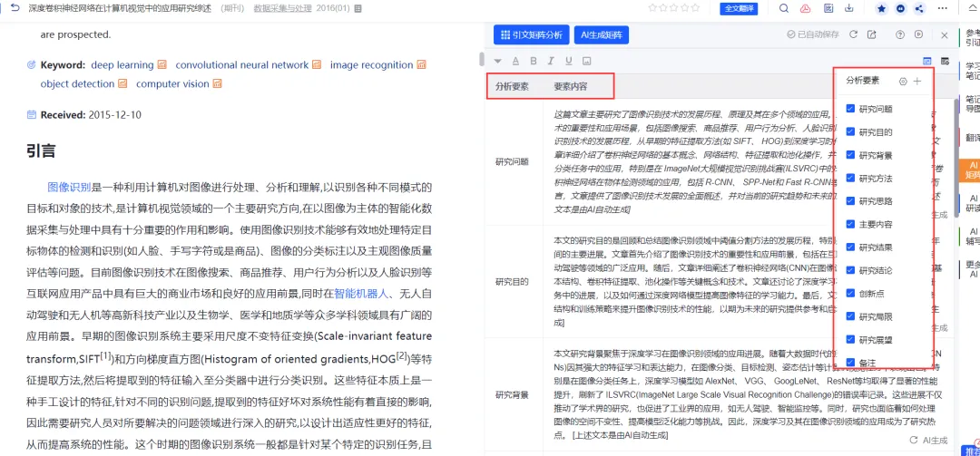Open the three-dots more options menu
The image size is (980, 456).
pyautogui.click(x=943, y=9)
